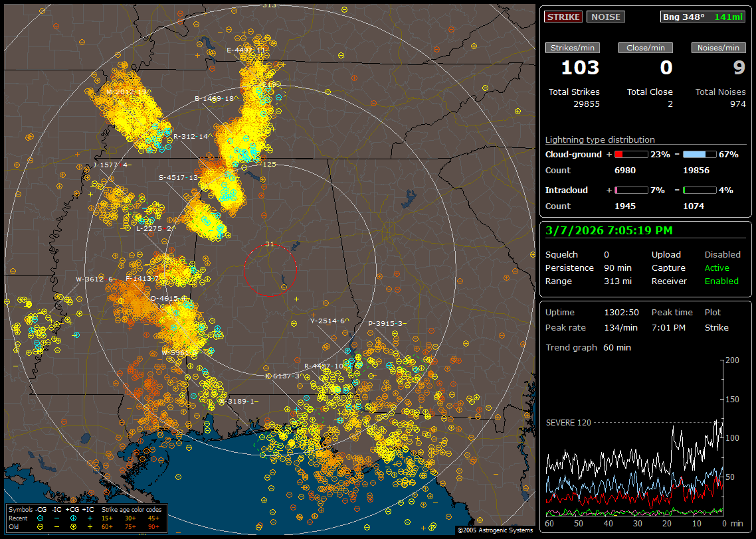Image resolution: width=756 pixels, height=539 pixels.
Task: Toggle the NOISE indicator
Action: click(605, 17)
